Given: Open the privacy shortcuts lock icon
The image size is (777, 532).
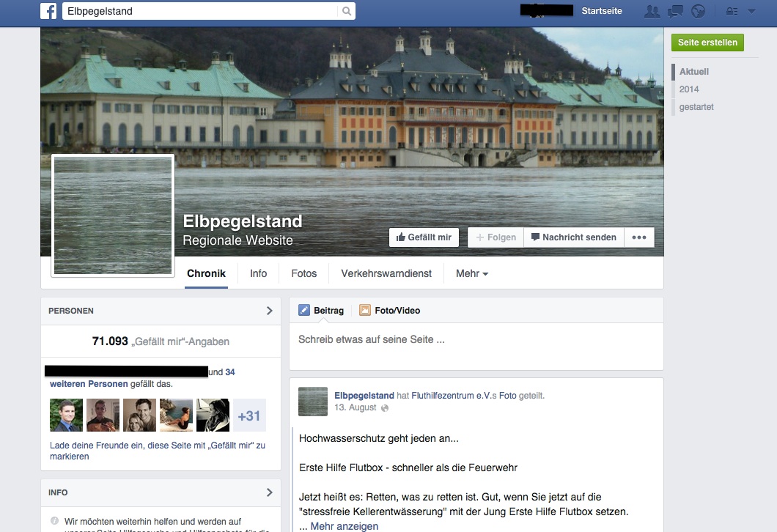Looking at the screenshot, I should tap(731, 11).
